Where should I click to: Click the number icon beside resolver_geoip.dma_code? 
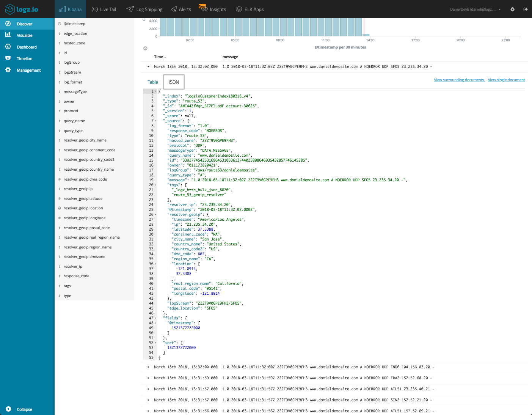click(60, 179)
